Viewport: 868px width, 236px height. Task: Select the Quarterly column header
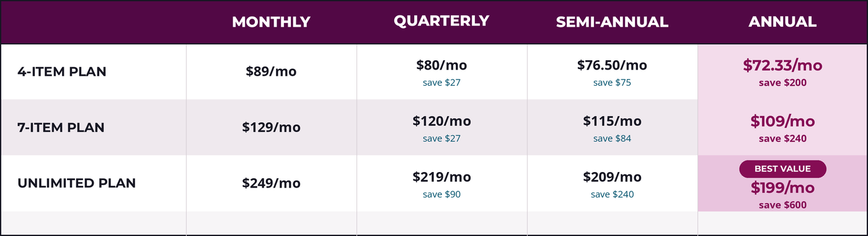pos(441,20)
